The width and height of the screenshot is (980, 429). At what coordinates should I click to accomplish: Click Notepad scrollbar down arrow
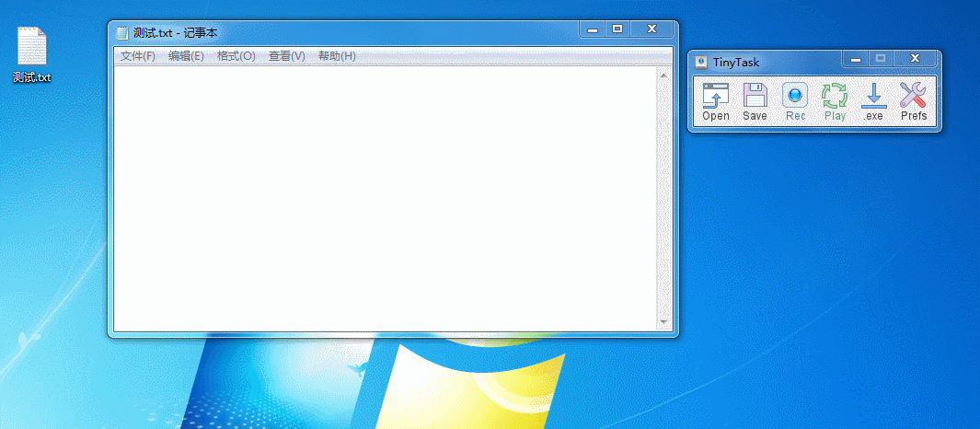(663, 323)
